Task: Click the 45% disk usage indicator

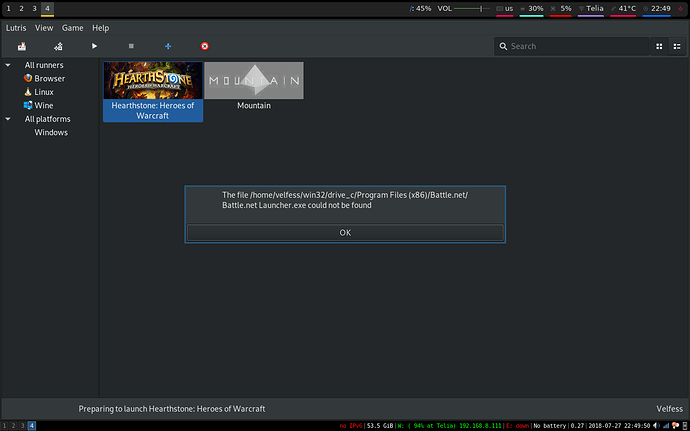Action: [x=420, y=8]
